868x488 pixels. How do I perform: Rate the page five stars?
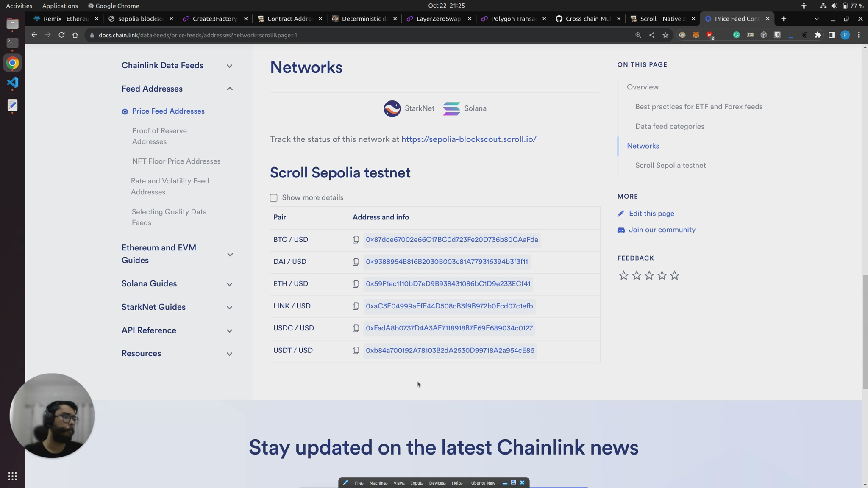coord(674,276)
